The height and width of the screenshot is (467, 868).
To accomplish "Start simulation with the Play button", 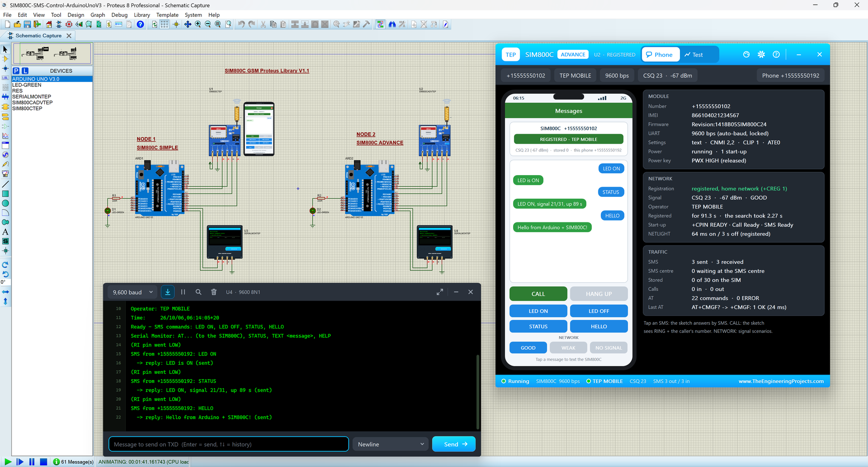I will click(8, 462).
